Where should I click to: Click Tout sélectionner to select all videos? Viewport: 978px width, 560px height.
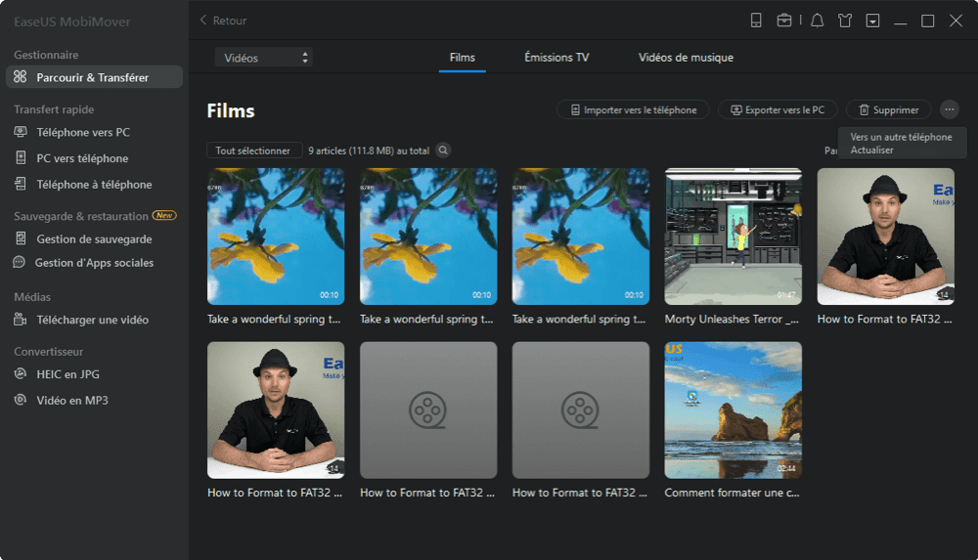click(253, 151)
